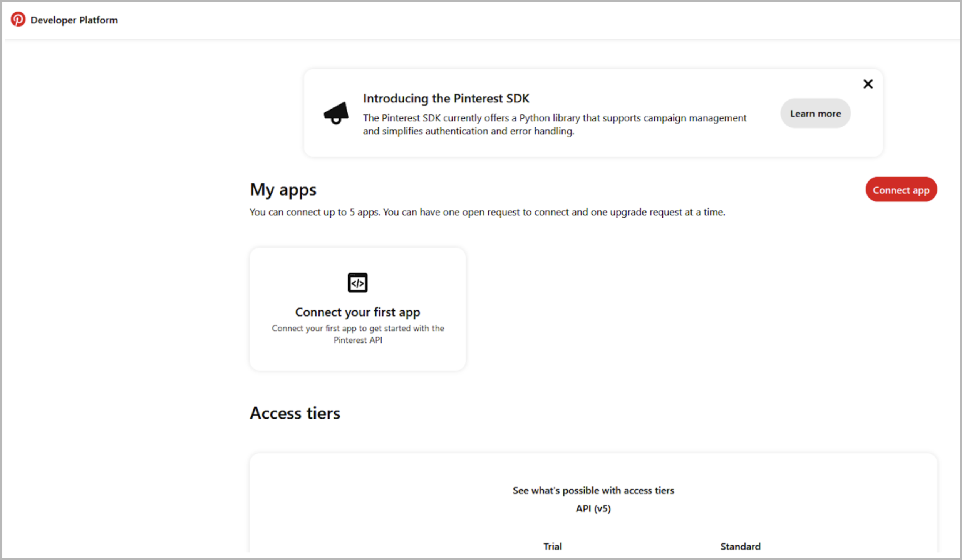Click the Pinterest logo icon

[18, 19]
